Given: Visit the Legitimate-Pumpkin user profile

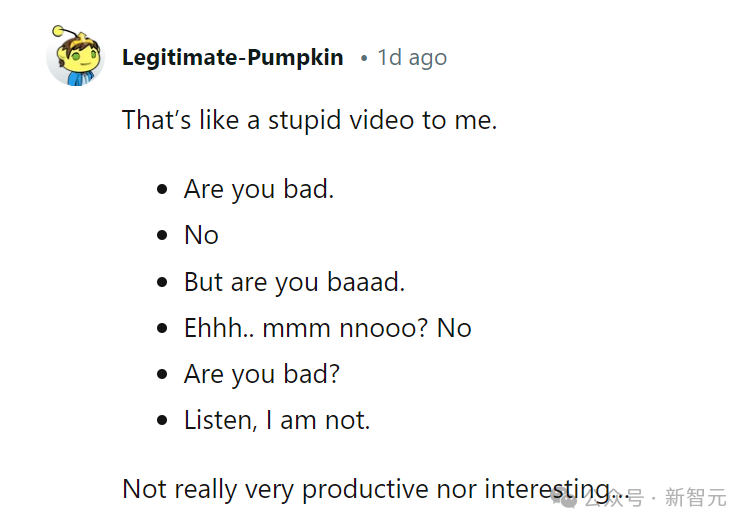Looking at the screenshot, I should (233, 58).
